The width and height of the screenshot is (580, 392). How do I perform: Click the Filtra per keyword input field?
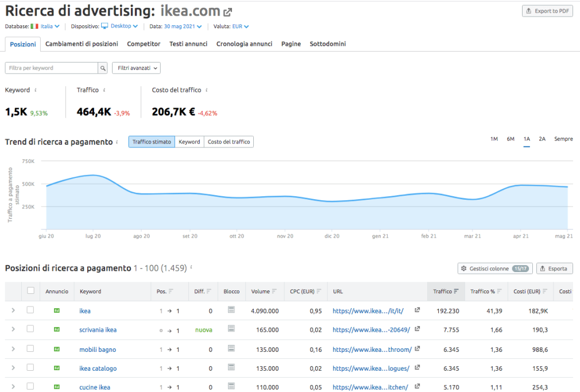tap(52, 68)
